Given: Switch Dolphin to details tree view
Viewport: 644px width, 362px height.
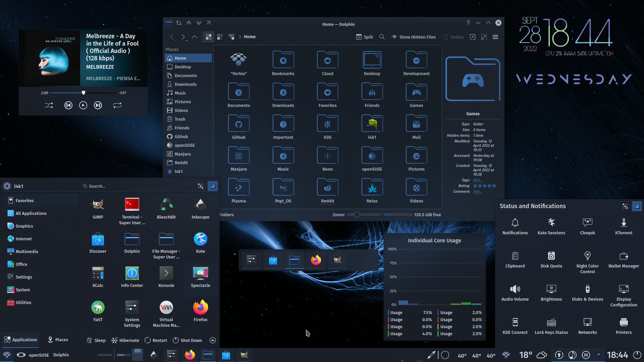Looking at the screenshot, I should (231, 37).
